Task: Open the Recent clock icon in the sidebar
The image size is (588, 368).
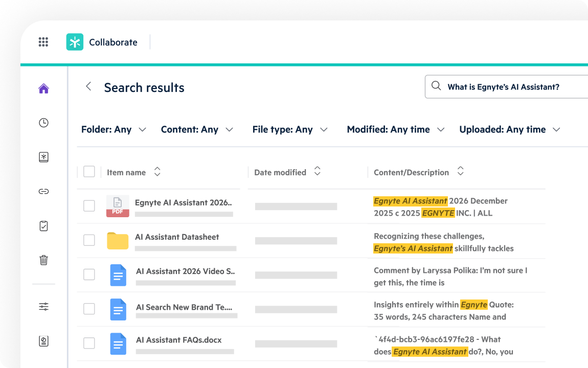Action: click(x=43, y=123)
